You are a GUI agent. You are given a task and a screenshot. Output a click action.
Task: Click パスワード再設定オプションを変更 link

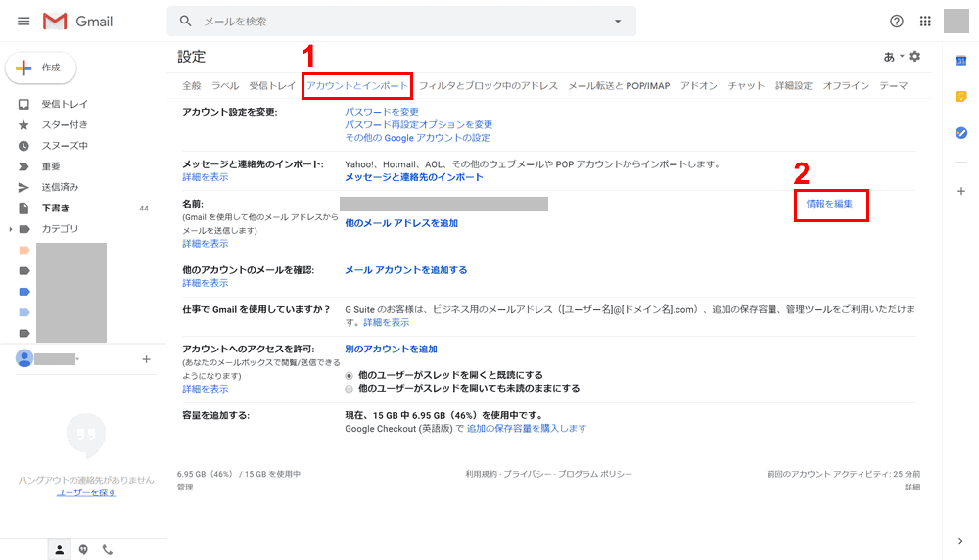tap(419, 124)
